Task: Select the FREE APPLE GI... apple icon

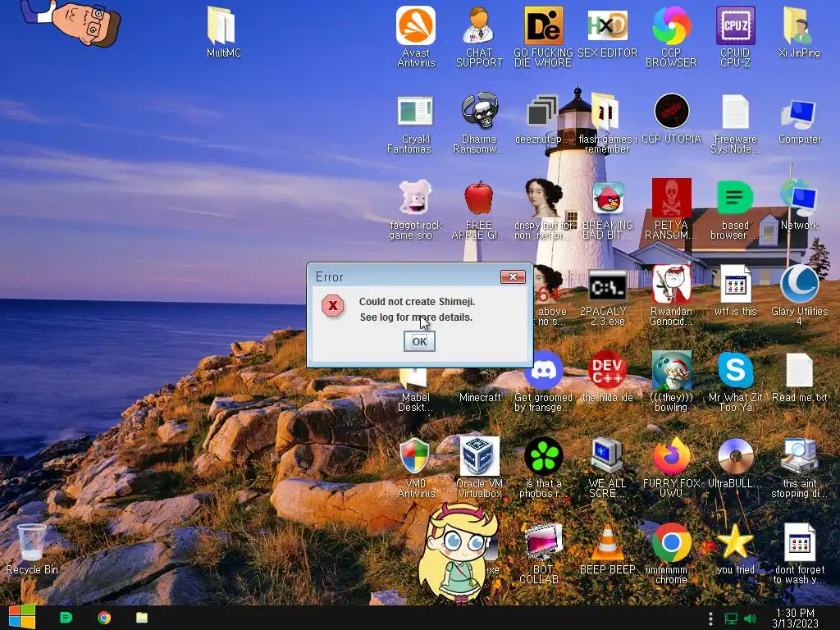Action: [479, 197]
